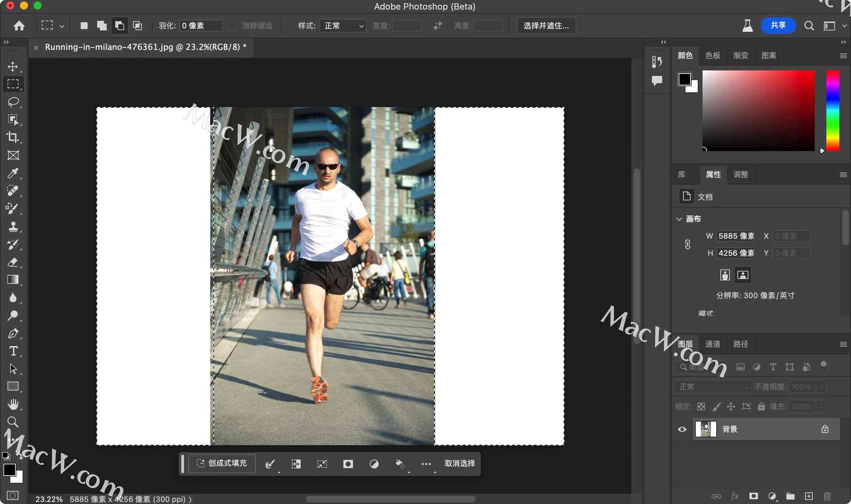Click the 选择并遮住 select and mask button

tap(546, 26)
